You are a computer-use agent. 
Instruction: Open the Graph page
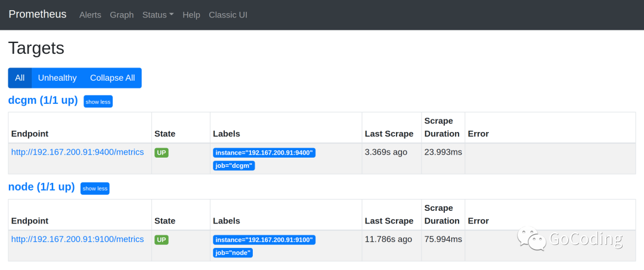point(122,15)
